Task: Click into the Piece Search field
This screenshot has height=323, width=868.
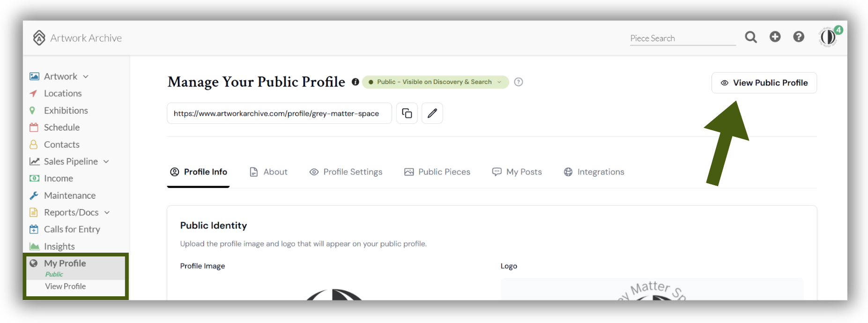Action: [683, 38]
